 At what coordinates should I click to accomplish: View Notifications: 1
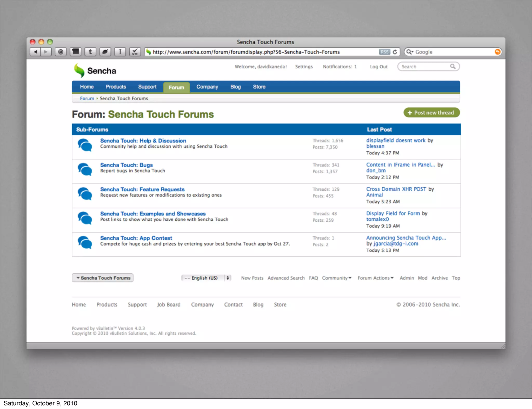[340, 67]
